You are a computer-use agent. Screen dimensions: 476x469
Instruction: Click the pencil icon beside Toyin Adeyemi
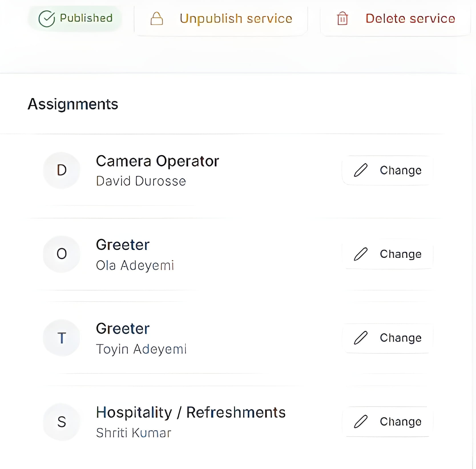[361, 338]
